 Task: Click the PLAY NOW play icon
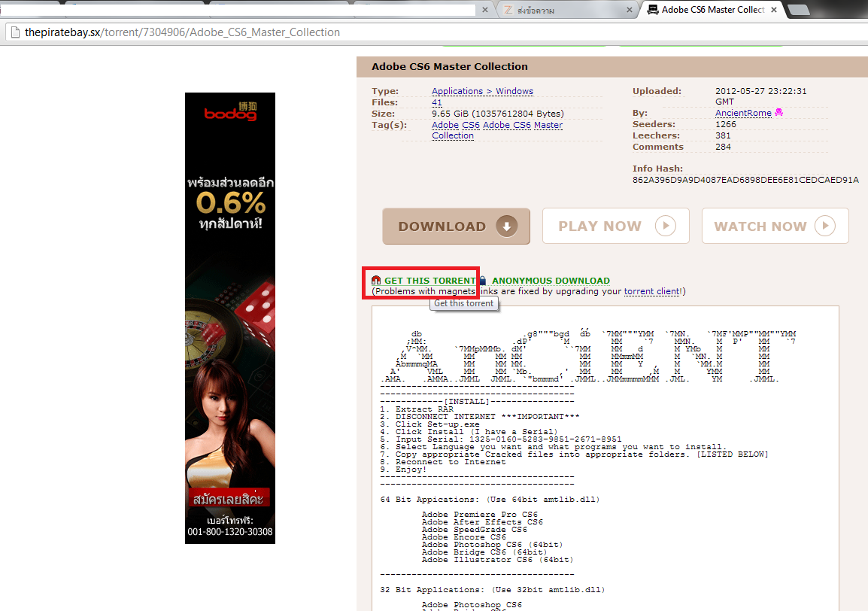(666, 226)
